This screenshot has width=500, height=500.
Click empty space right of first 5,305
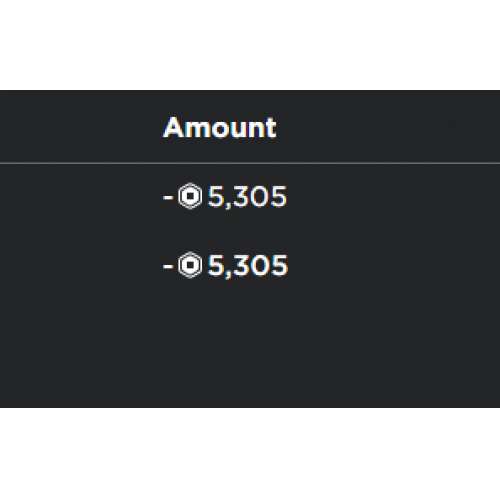tap(393, 197)
